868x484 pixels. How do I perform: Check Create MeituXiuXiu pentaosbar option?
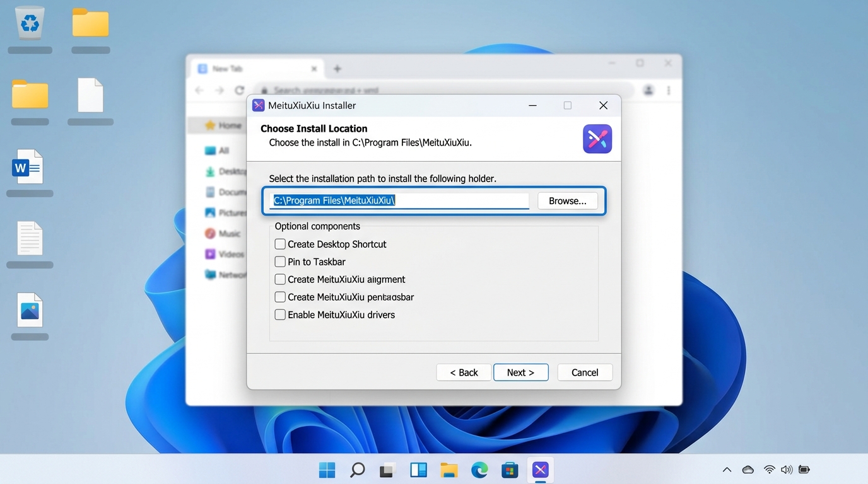(280, 297)
